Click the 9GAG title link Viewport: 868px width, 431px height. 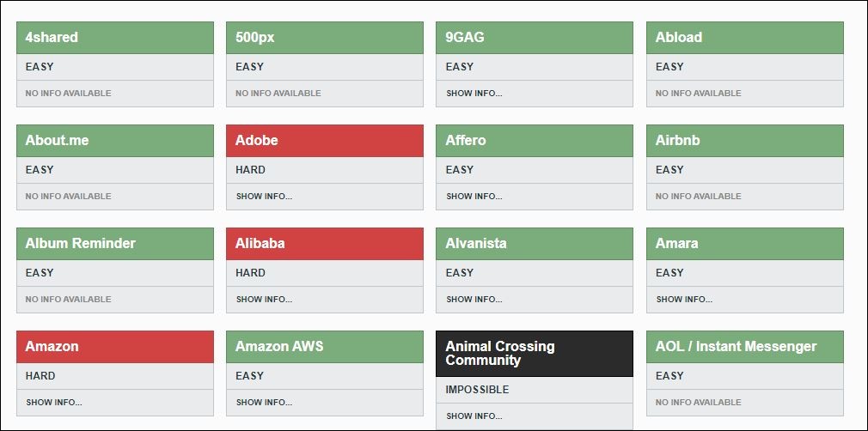[x=465, y=38]
